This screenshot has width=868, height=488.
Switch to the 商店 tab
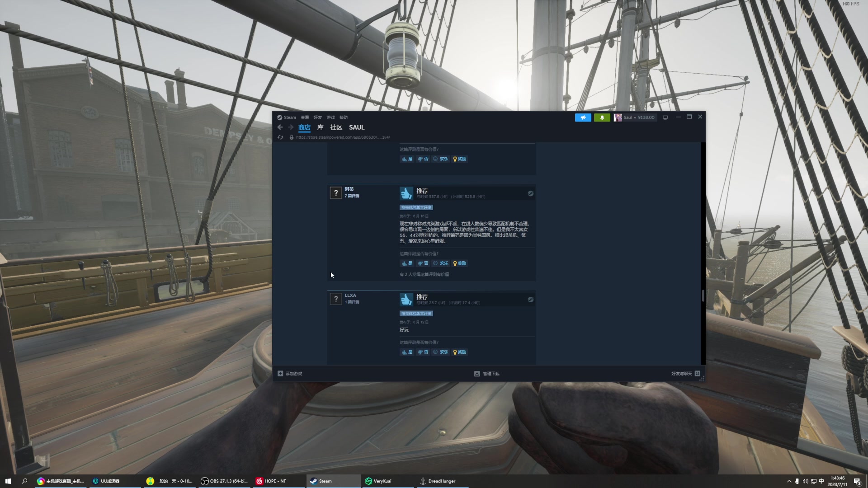[304, 127]
